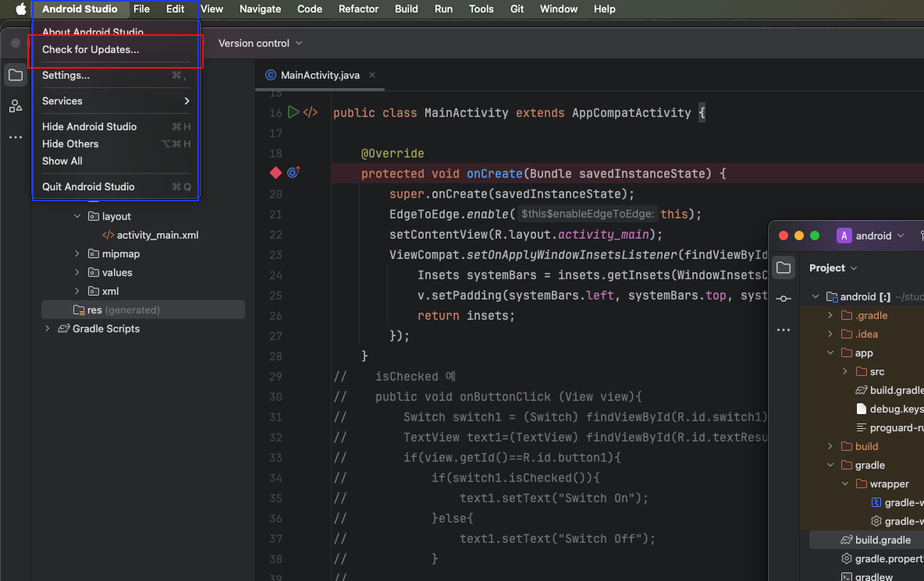Expand the .idea folder in android window
This screenshot has height=581, width=924.
(x=830, y=335)
